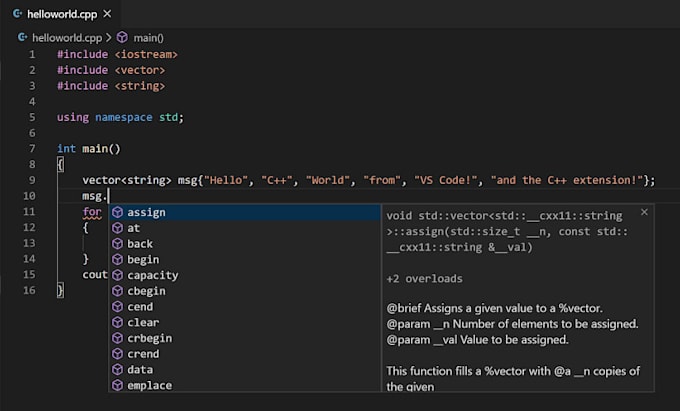Click the msg. text on line 10

click(95, 196)
